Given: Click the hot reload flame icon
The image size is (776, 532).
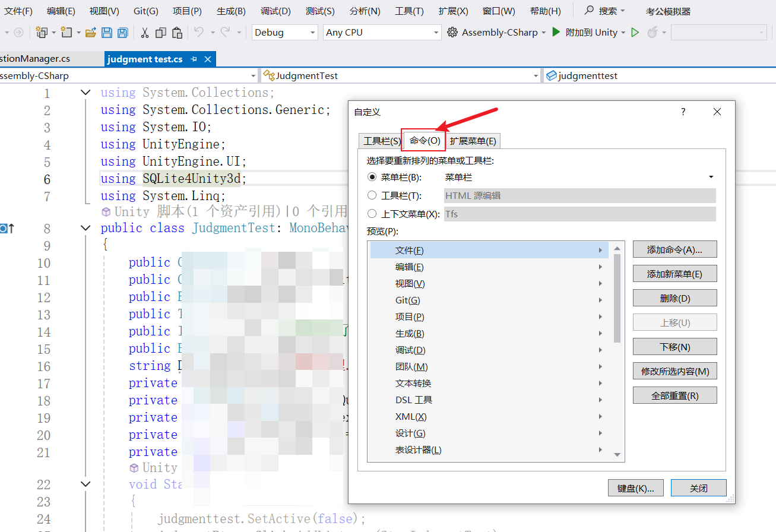Looking at the screenshot, I should click(652, 33).
